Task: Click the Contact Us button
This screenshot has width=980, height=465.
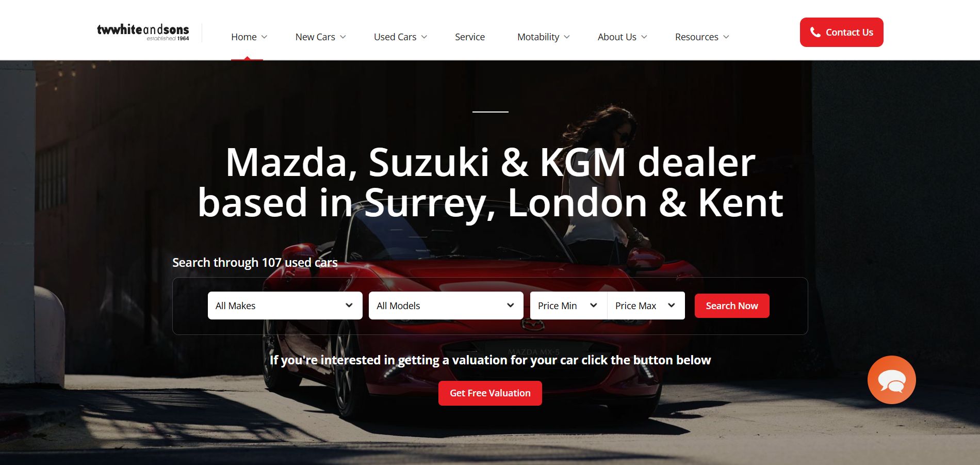Action: coord(841,32)
